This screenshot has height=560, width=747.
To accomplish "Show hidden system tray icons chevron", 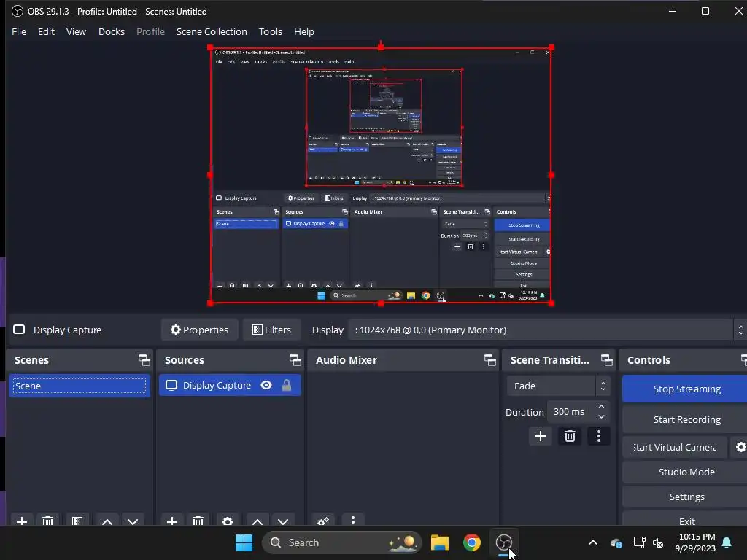I will 592,542.
